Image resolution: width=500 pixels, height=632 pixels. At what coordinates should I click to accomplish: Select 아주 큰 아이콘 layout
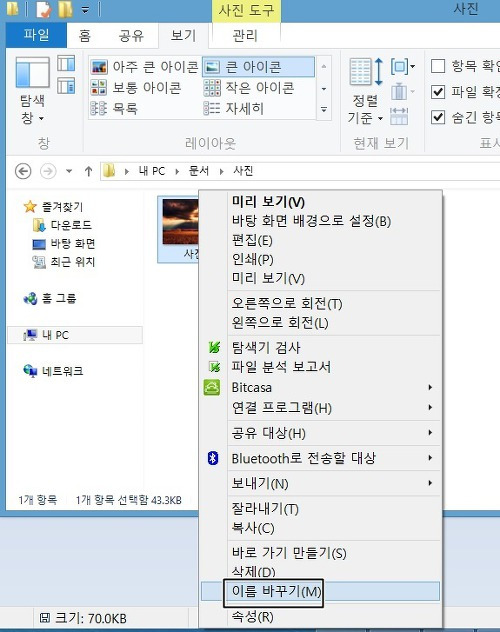[x=144, y=67]
